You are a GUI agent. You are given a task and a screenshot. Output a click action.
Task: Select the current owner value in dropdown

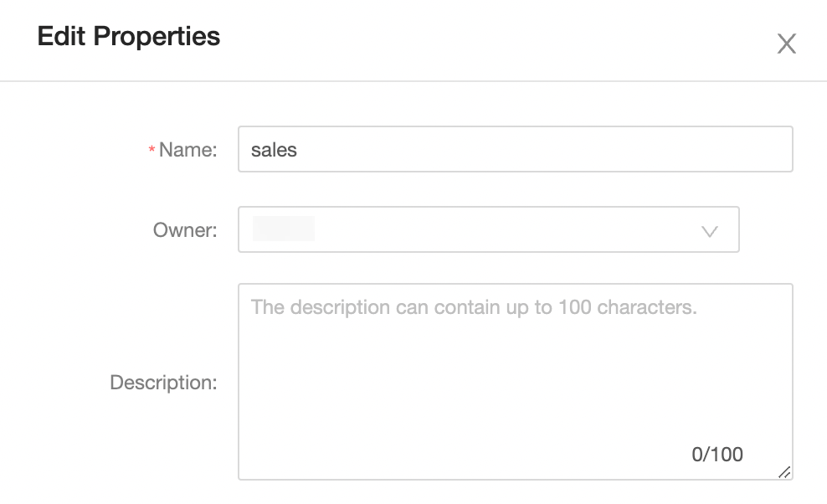[x=284, y=229]
